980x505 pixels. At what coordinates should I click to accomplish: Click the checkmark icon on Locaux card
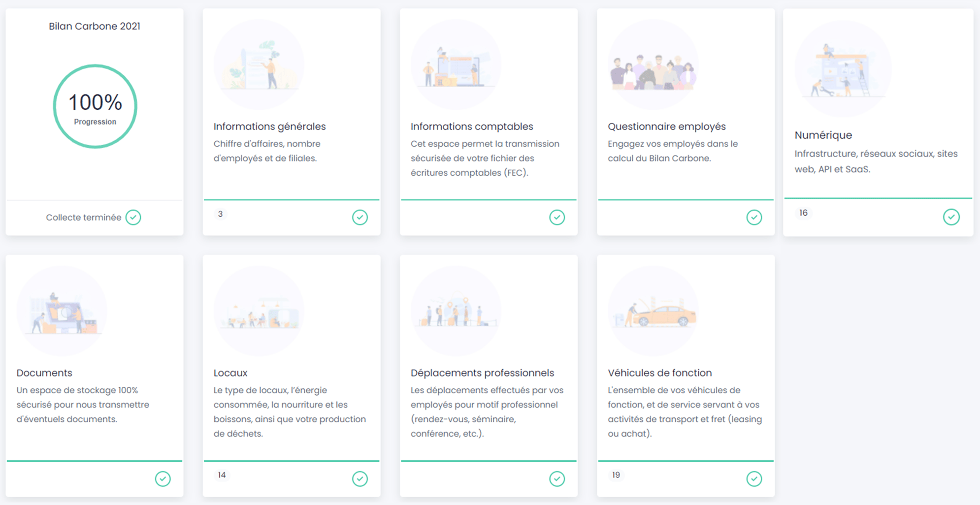[360, 478]
